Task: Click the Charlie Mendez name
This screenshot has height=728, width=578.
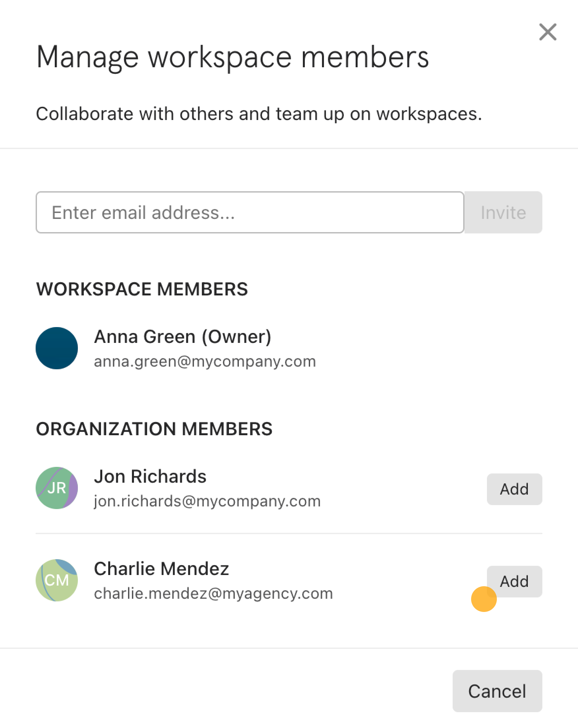Action: click(x=161, y=569)
